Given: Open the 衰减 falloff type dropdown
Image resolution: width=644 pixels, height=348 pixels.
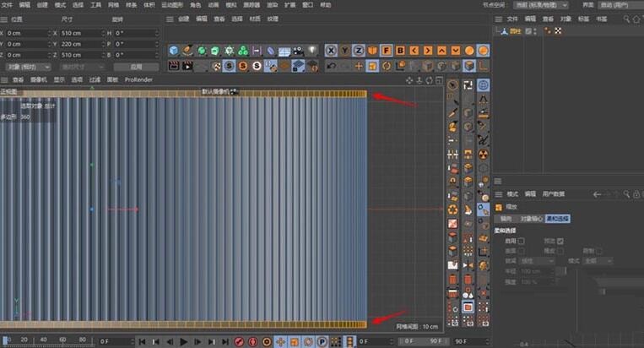Looking at the screenshot, I should coord(536,261).
